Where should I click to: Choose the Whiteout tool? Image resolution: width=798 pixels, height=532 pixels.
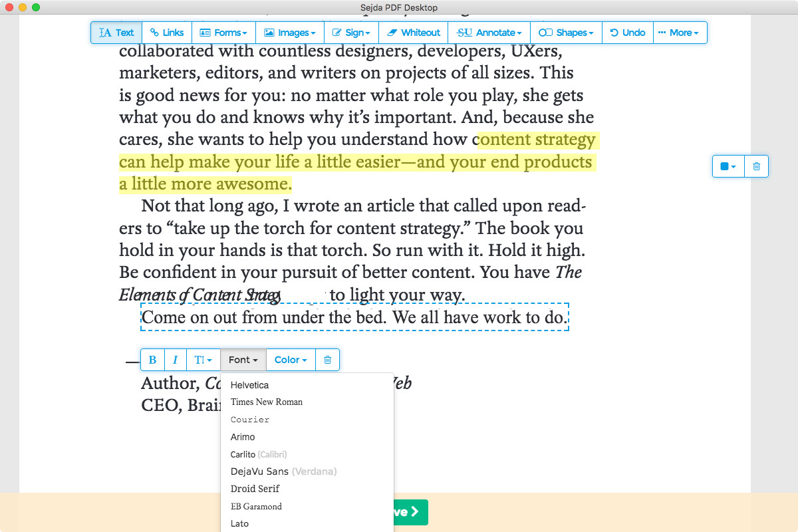click(x=413, y=33)
